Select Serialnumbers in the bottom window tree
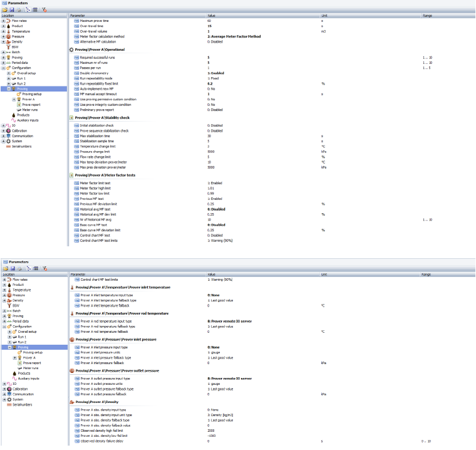 [x=22, y=405]
